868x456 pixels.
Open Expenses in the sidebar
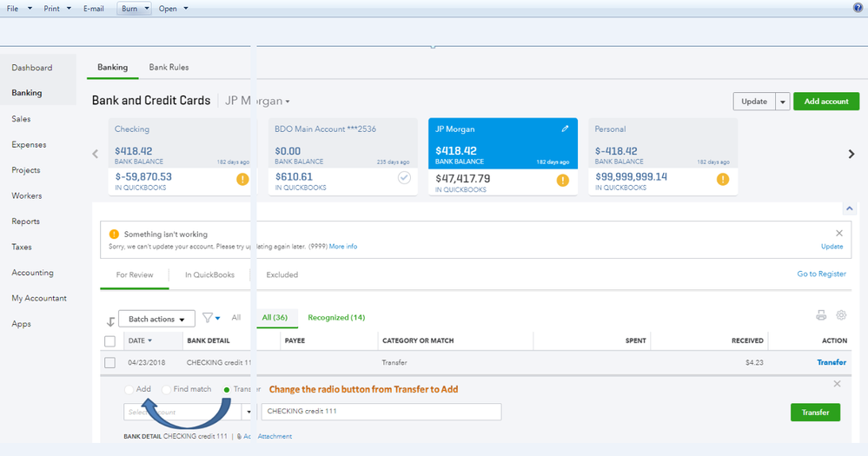(29, 144)
